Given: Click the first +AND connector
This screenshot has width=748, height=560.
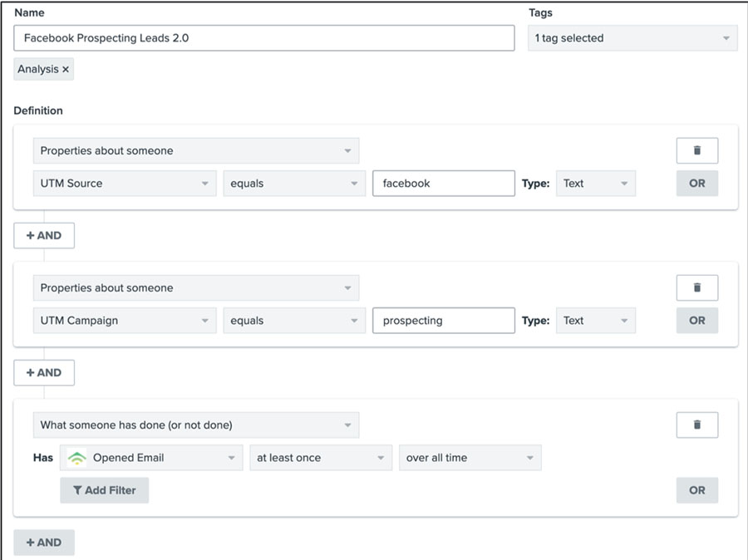Looking at the screenshot, I should [44, 235].
